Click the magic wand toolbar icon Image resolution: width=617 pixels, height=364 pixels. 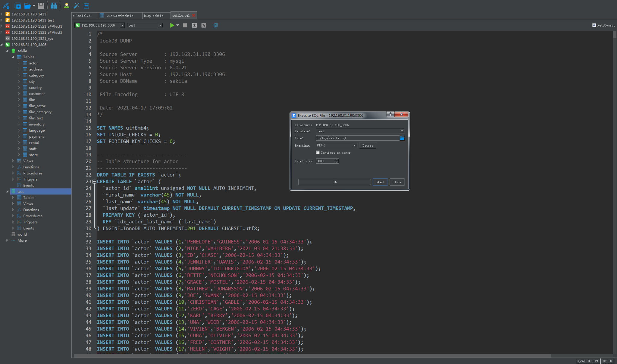[76, 6]
